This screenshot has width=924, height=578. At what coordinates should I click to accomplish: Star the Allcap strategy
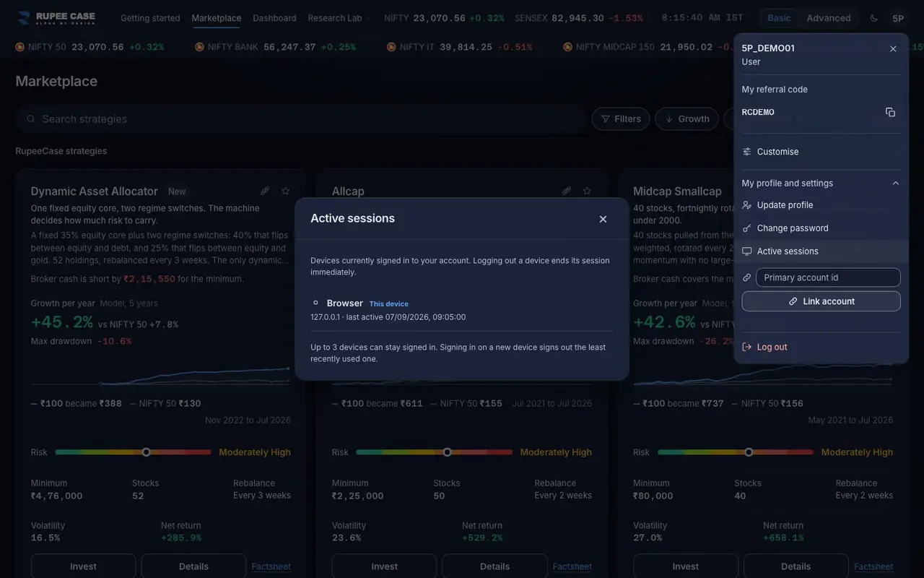coord(587,191)
